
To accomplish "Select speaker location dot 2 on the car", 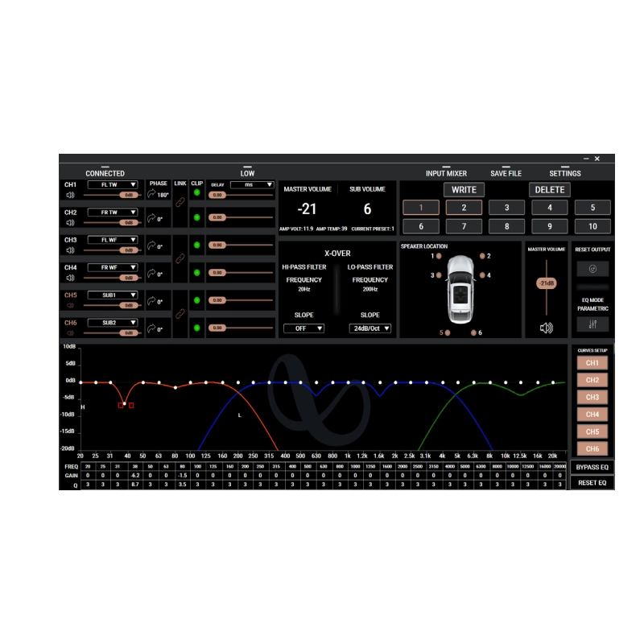I will 483,256.
